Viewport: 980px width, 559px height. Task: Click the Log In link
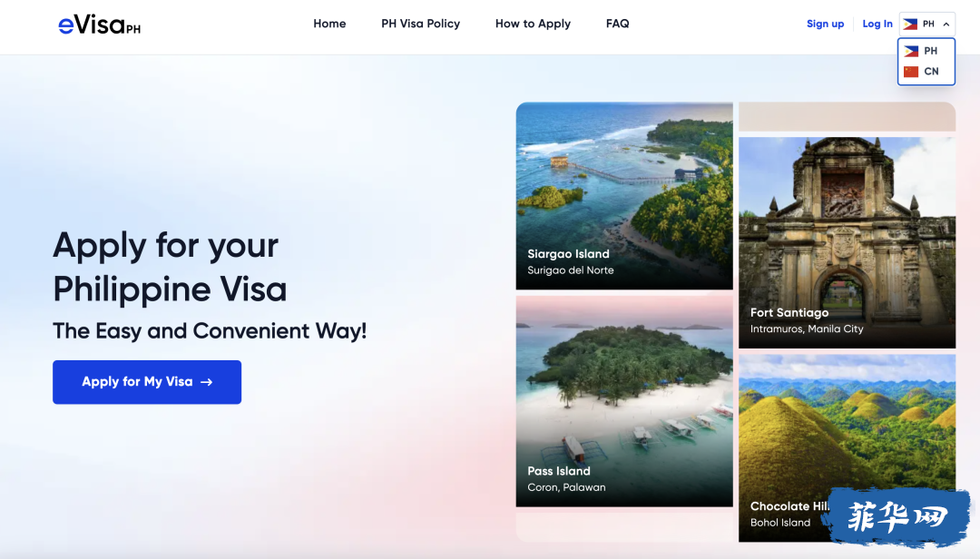(877, 24)
